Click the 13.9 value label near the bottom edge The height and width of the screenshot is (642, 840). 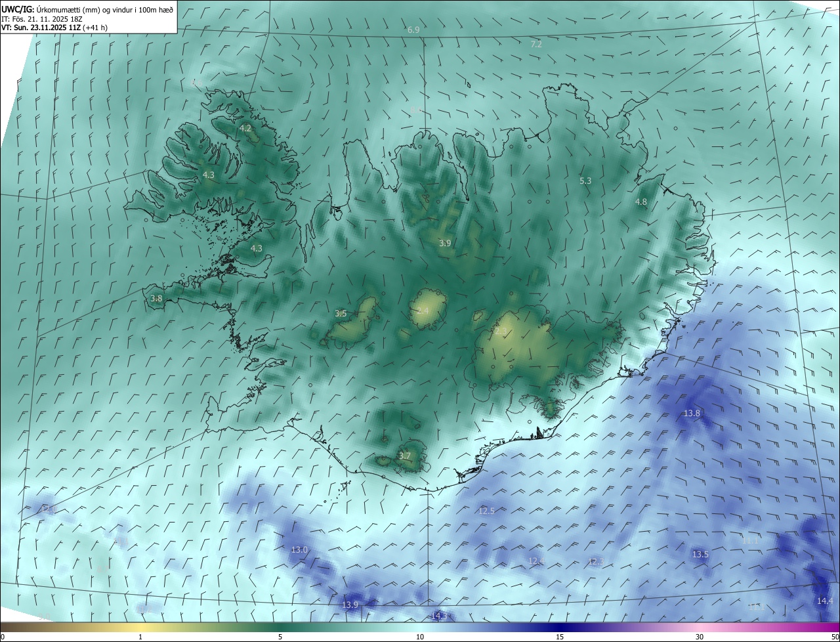[350, 605]
